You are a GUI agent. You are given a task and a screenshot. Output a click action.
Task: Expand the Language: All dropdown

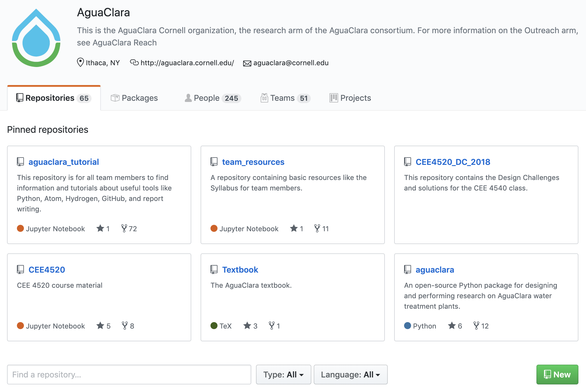click(x=350, y=375)
